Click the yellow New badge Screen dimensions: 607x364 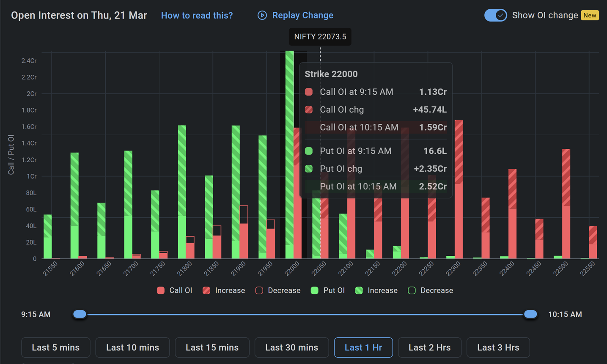[590, 16]
